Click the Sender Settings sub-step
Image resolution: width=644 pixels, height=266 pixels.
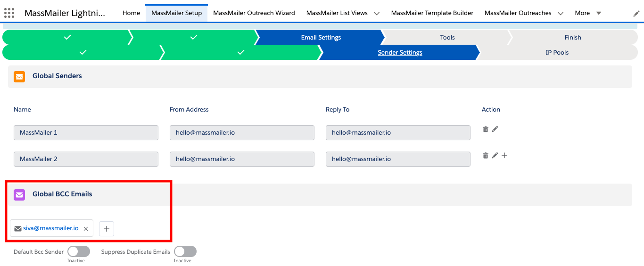[x=400, y=52]
